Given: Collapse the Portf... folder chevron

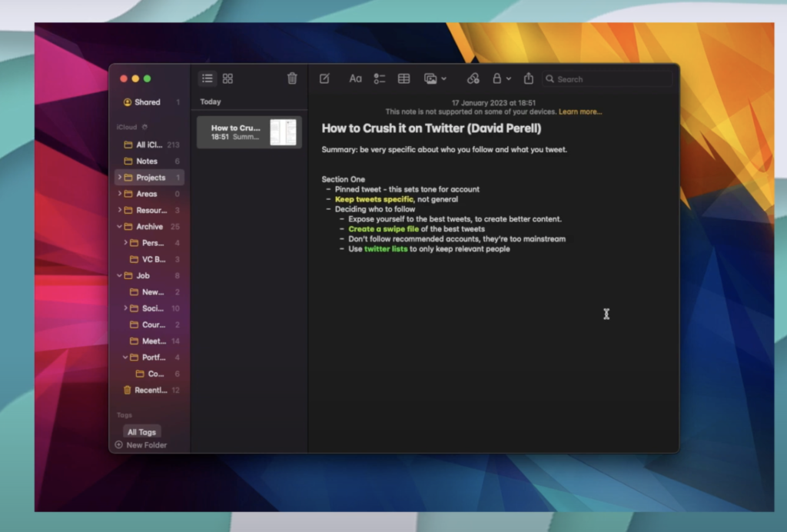Looking at the screenshot, I should pos(125,357).
